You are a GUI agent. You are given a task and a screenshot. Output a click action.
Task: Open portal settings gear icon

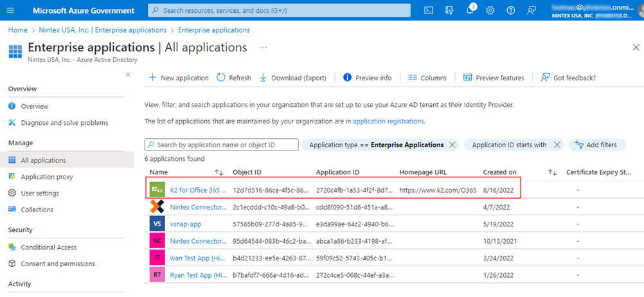tap(490, 10)
